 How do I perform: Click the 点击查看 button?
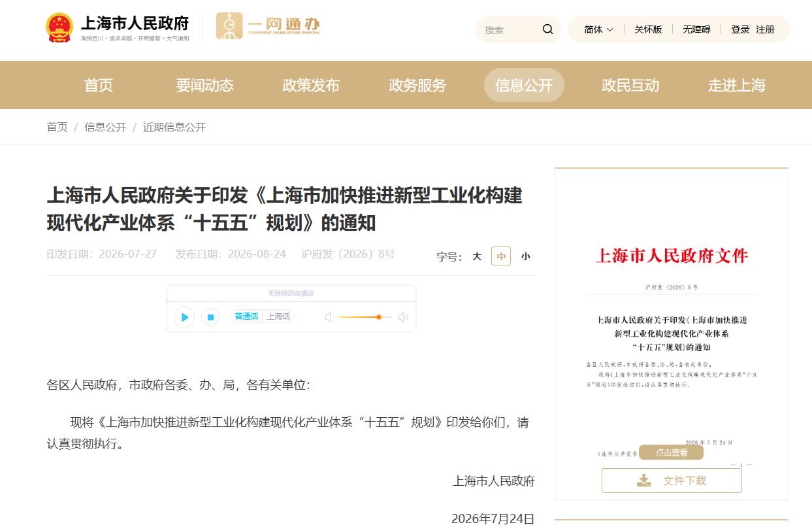672,452
